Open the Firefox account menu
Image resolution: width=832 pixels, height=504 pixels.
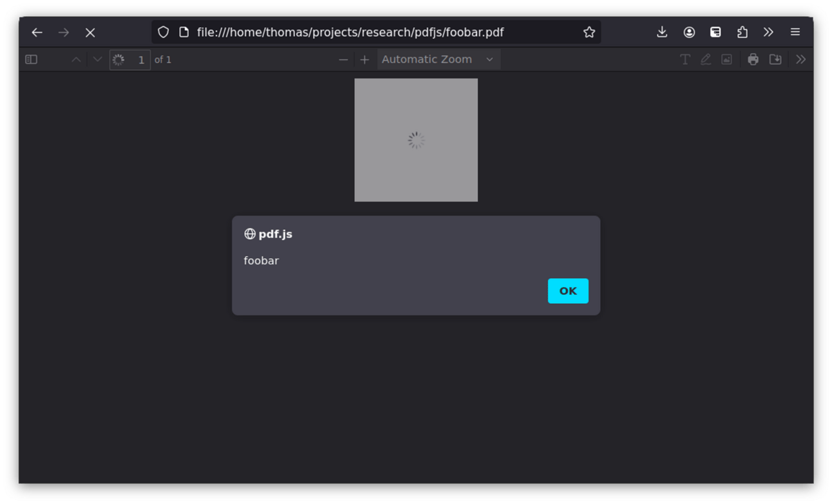point(689,32)
